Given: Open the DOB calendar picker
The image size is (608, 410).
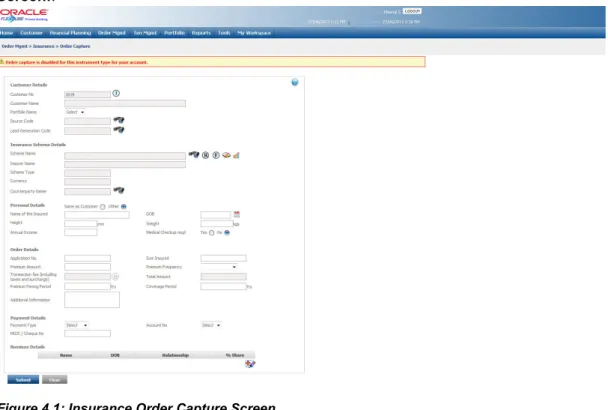Looking at the screenshot, I should (x=237, y=214).
